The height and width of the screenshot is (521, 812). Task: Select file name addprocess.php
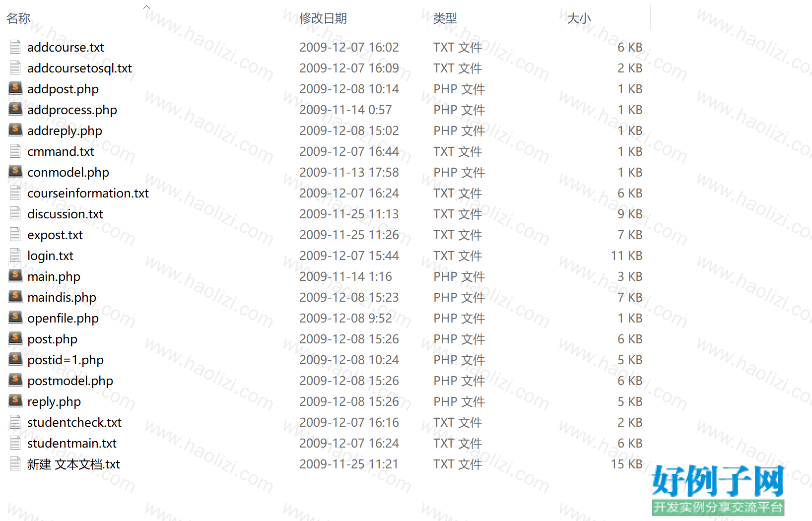(72, 110)
